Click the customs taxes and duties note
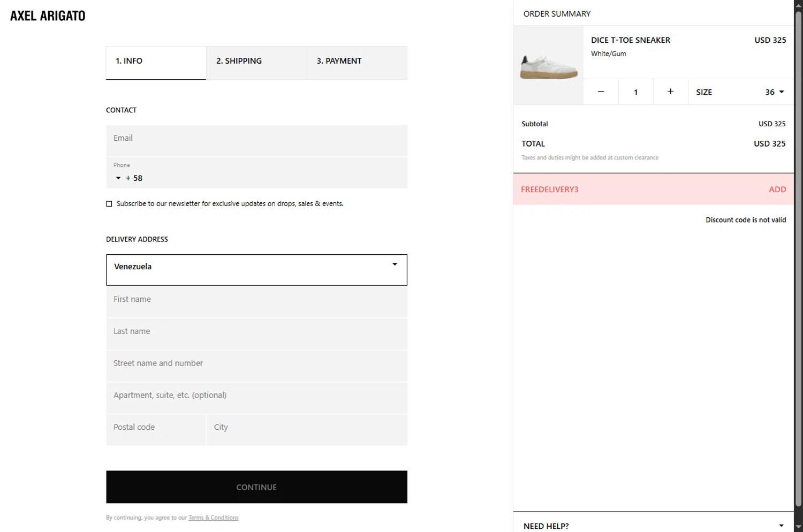Screen dimensions: 803x532 [590, 157]
